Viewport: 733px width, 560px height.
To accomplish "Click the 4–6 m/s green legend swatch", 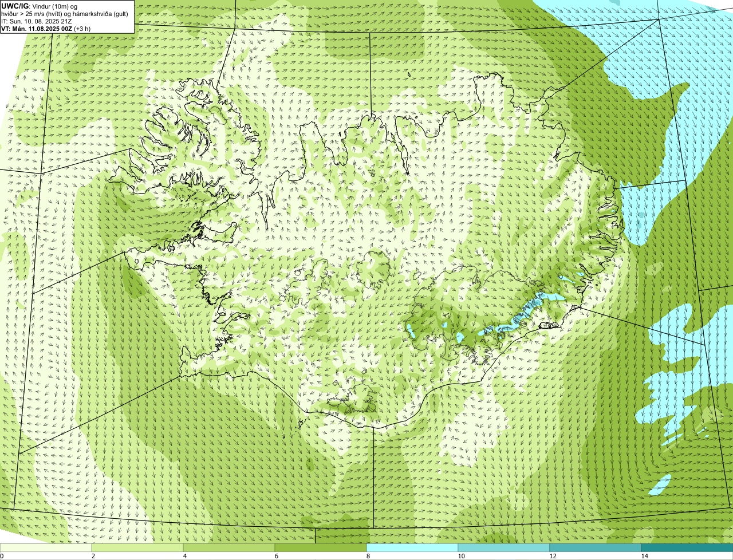I will (x=229, y=547).
